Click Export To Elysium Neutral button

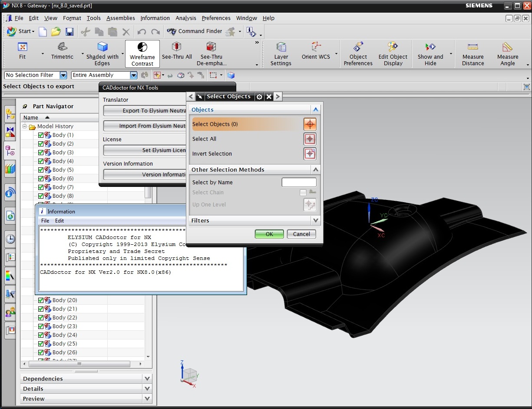click(145, 111)
